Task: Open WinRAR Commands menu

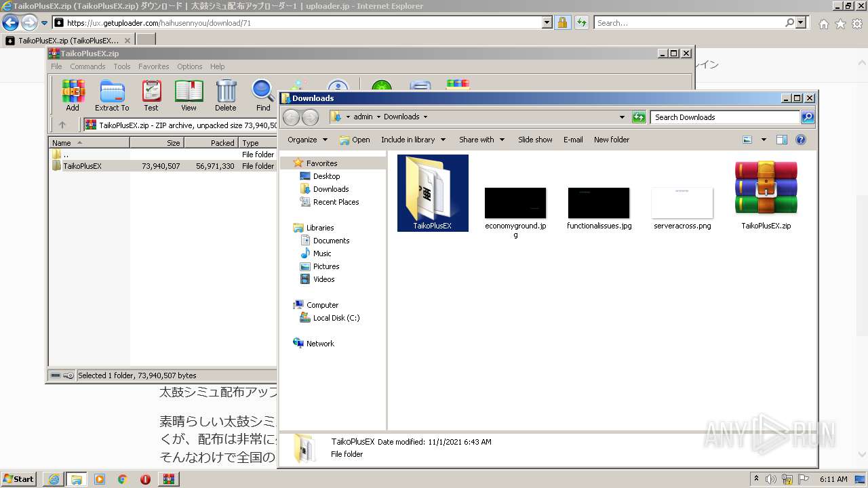Action: pyautogui.click(x=87, y=66)
